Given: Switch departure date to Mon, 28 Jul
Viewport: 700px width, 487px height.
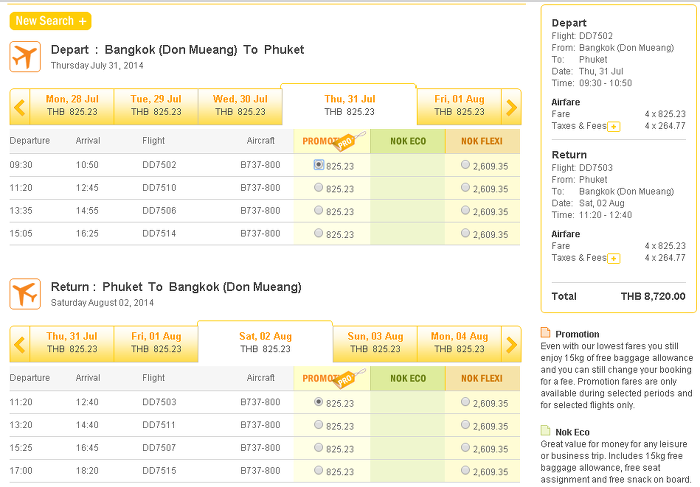Looking at the screenshot, I should (x=72, y=106).
